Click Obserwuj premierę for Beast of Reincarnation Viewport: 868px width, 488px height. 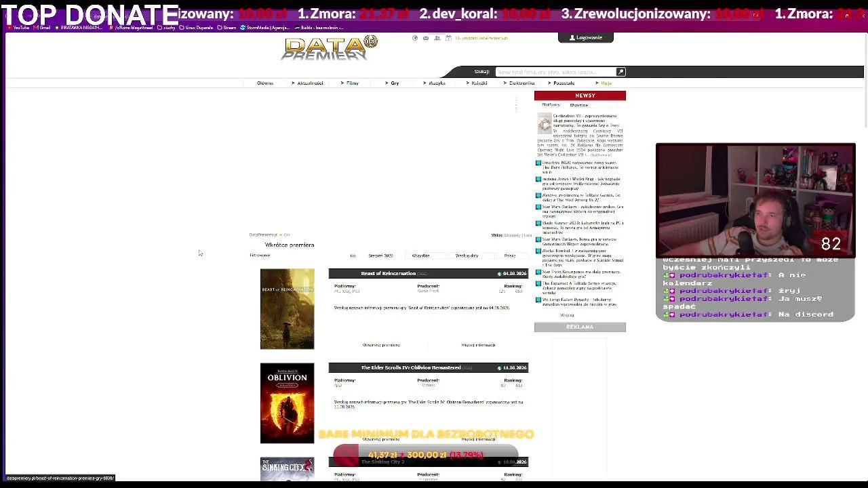click(x=381, y=345)
